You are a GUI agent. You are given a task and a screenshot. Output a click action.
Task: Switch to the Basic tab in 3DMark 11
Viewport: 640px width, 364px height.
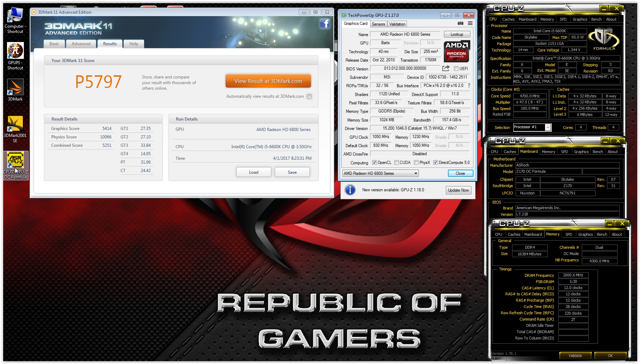[x=54, y=44]
